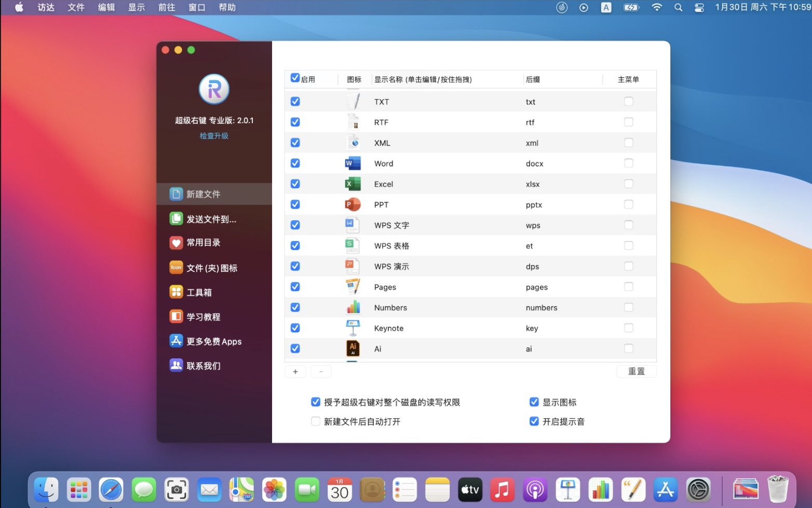The height and width of the screenshot is (508, 812).
Task: Click the Numbers file type icon
Action: coord(353,308)
